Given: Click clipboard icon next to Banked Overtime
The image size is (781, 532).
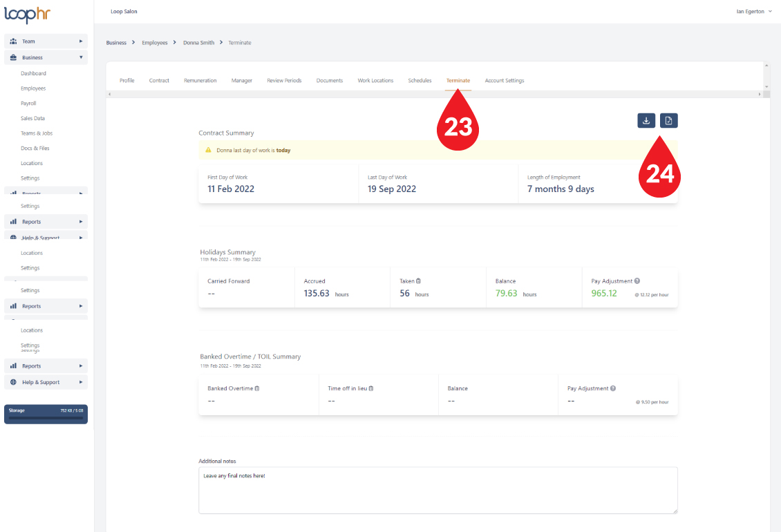Looking at the screenshot, I should 257,388.
